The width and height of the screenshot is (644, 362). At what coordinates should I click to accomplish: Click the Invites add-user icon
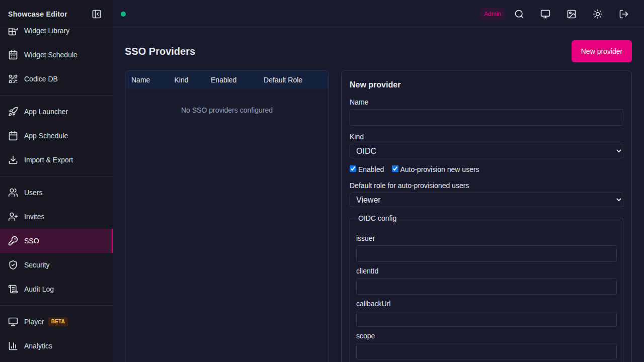coord(13,217)
